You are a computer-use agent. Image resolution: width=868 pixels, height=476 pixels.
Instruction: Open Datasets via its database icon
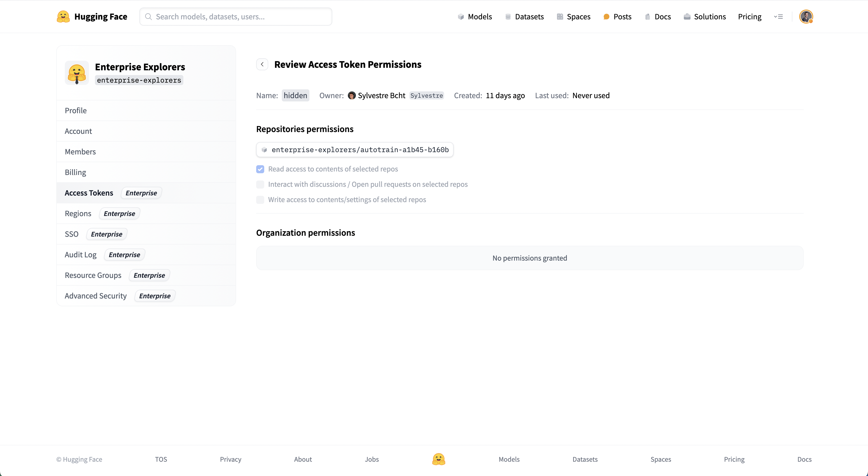(x=508, y=17)
